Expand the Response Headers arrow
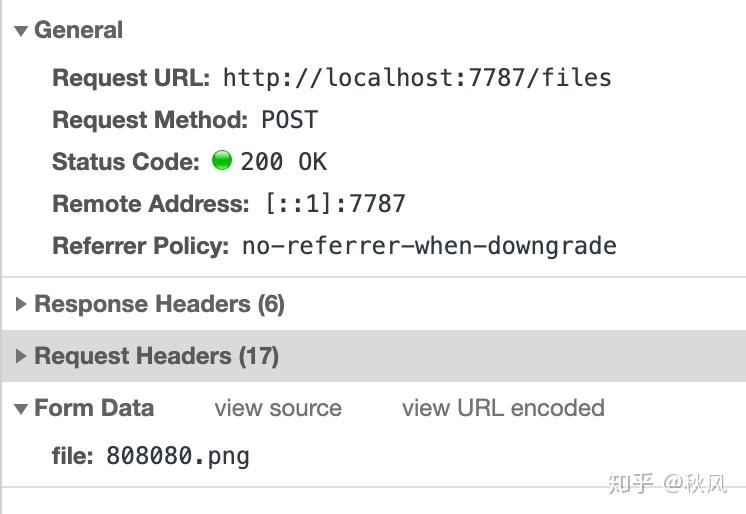Viewport: 746px width, 514px height. pos(21,304)
